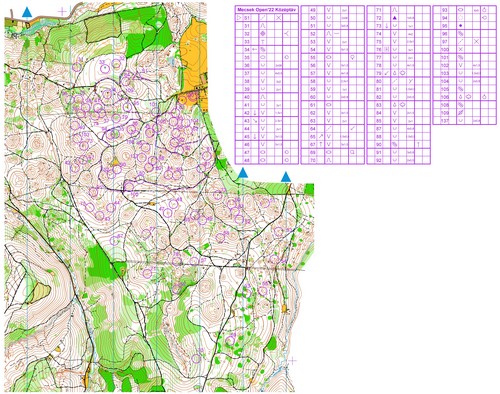The width and height of the screenshot is (500, 394).
Task: Click the lowest control circle on the map
Action: [197, 358]
